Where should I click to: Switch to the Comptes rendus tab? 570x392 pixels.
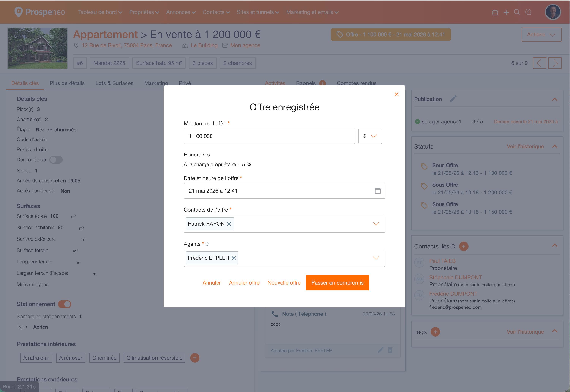[x=356, y=83]
